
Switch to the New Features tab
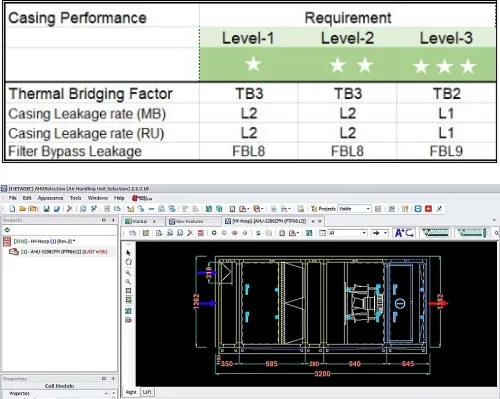[189, 221]
